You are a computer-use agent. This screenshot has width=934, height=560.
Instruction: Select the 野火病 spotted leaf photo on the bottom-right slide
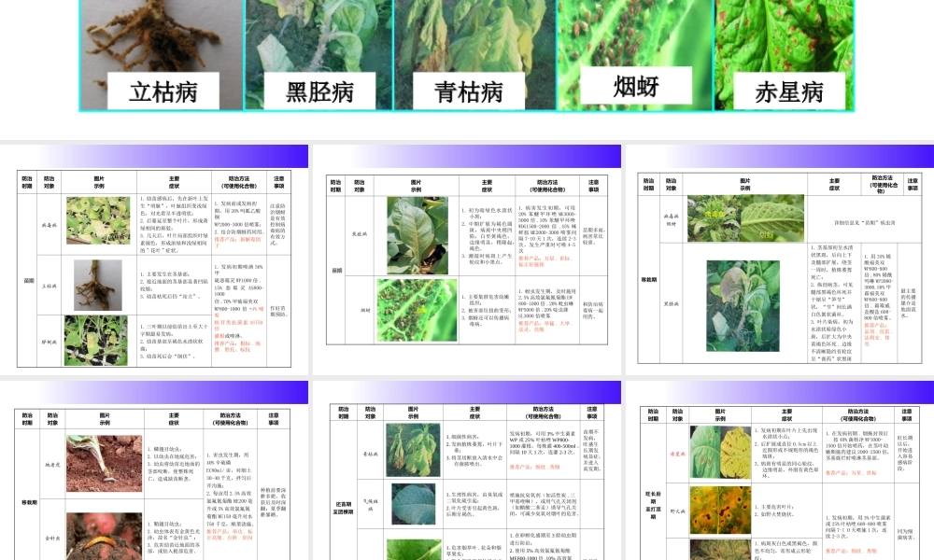pos(719,511)
